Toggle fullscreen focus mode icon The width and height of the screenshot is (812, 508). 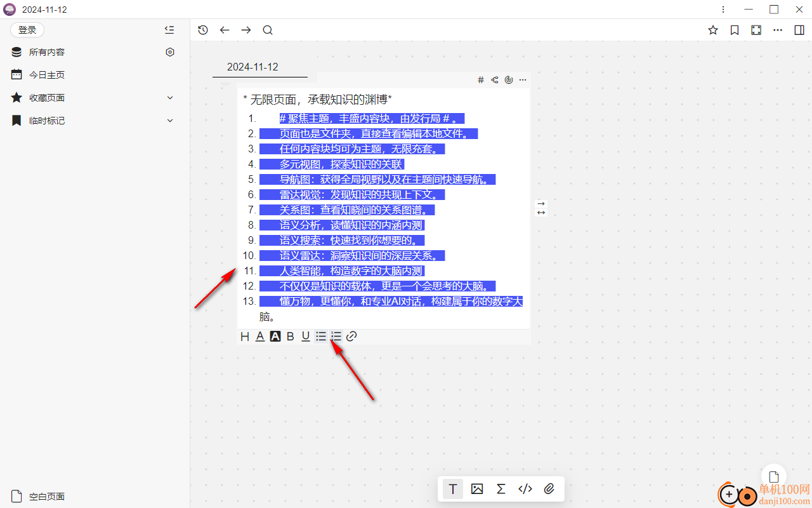click(x=756, y=30)
